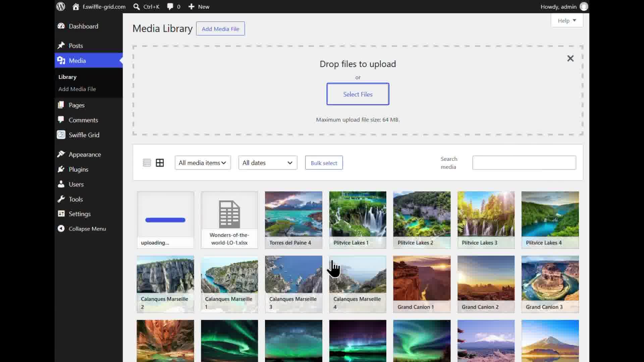Viewport: 644px width, 362px height.
Task: Select the Grand Canion 3 thumbnail
Action: coord(550,284)
